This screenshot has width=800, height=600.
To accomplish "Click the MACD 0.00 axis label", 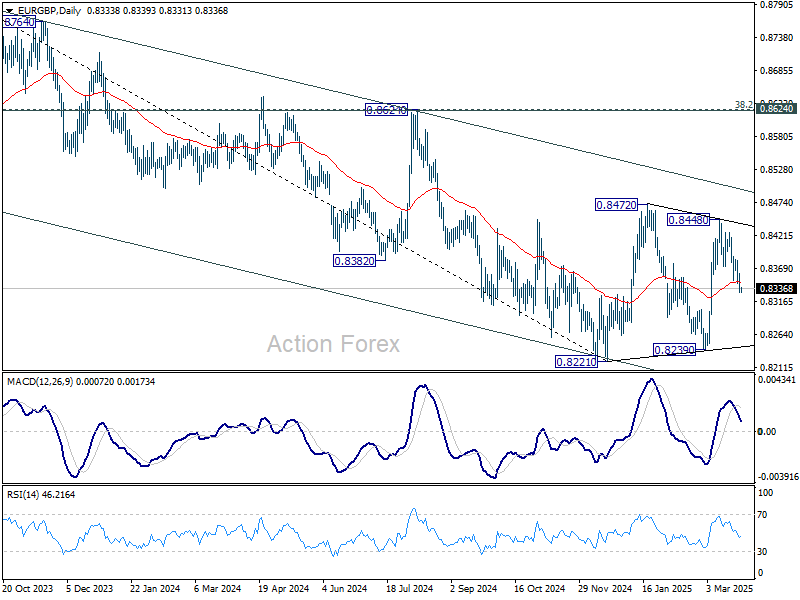I will pos(767,432).
